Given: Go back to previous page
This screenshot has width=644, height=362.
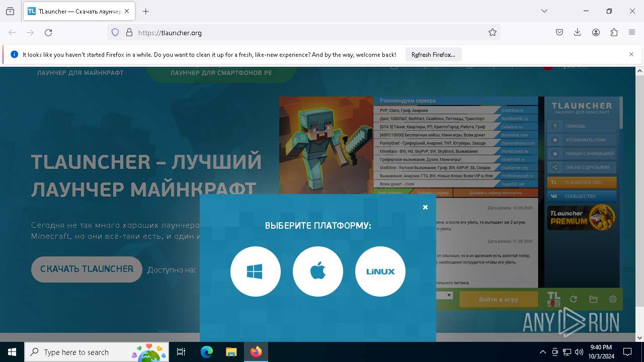Looking at the screenshot, I should pyautogui.click(x=12, y=33).
